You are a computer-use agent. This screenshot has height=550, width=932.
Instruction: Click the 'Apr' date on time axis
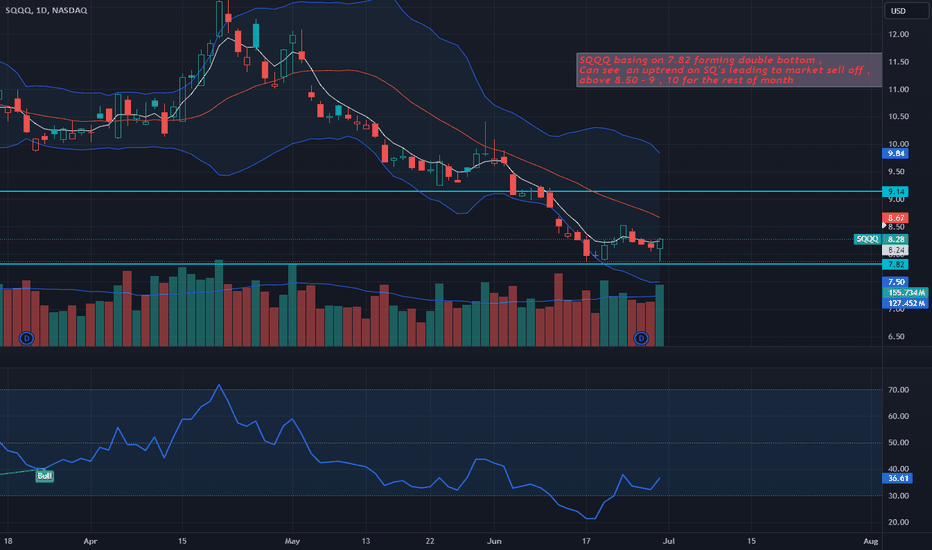coord(90,541)
